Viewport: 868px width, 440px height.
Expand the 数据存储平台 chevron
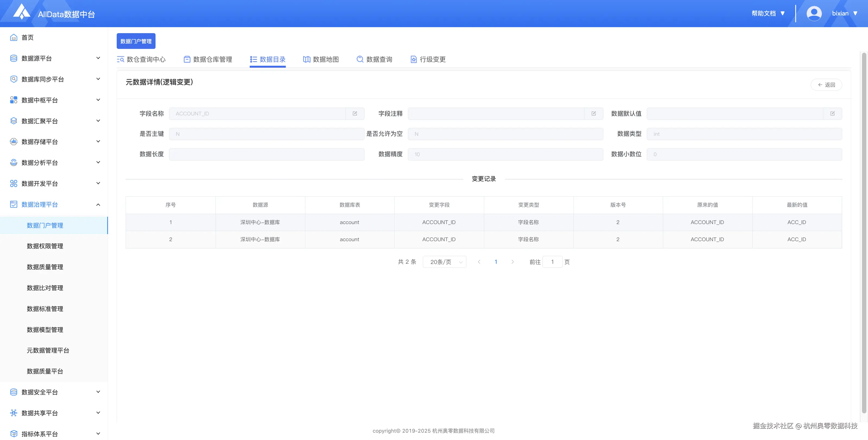(x=99, y=142)
